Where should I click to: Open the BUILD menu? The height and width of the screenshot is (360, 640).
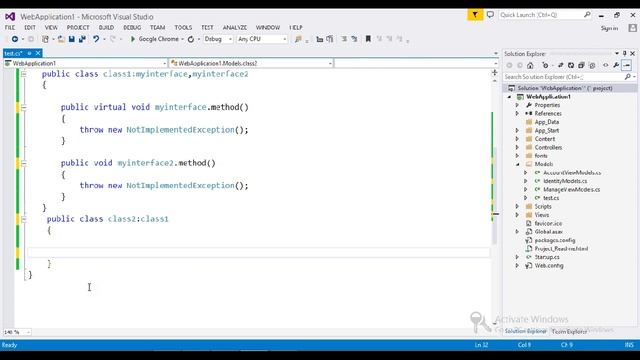pos(106,27)
